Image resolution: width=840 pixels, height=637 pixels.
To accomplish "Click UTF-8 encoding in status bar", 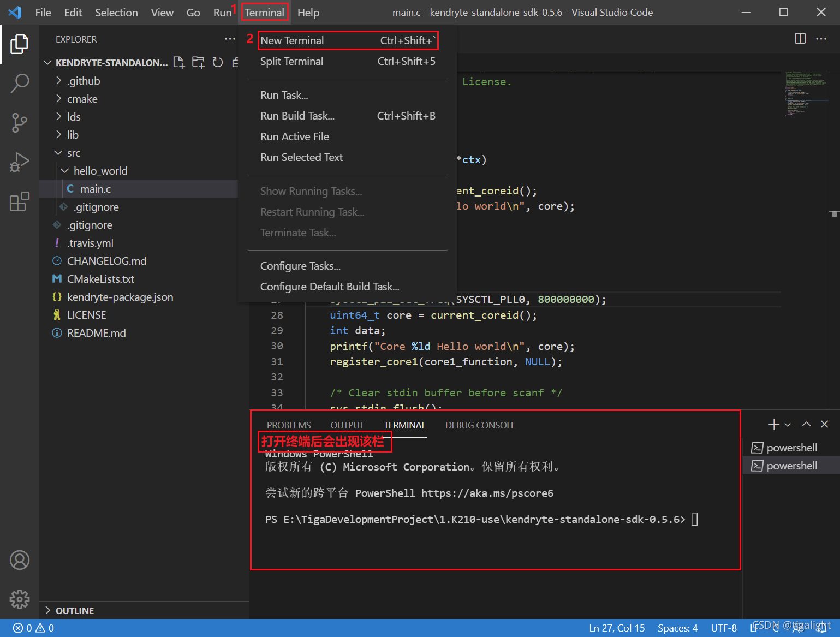I will [724, 628].
